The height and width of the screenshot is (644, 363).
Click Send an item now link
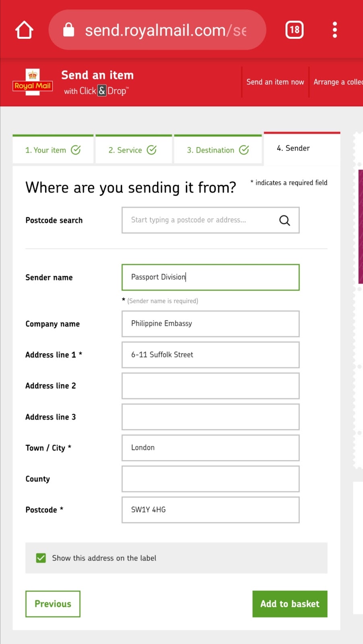tap(275, 82)
